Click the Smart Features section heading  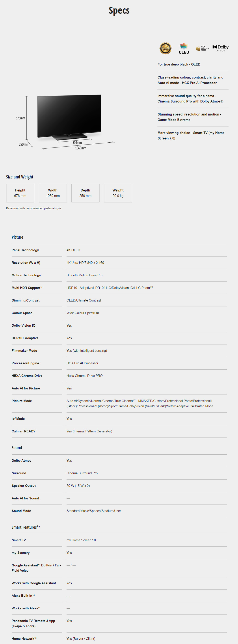26,527
